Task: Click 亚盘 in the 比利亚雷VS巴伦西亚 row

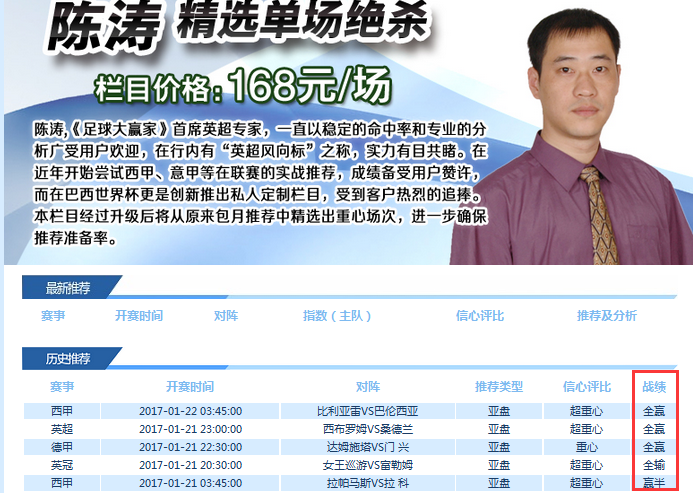Action: pos(499,411)
